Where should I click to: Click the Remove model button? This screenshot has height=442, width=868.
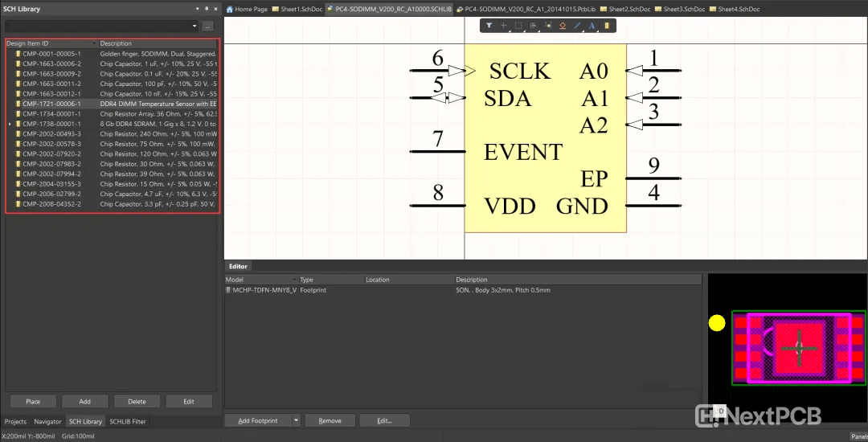[x=330, y=420]
